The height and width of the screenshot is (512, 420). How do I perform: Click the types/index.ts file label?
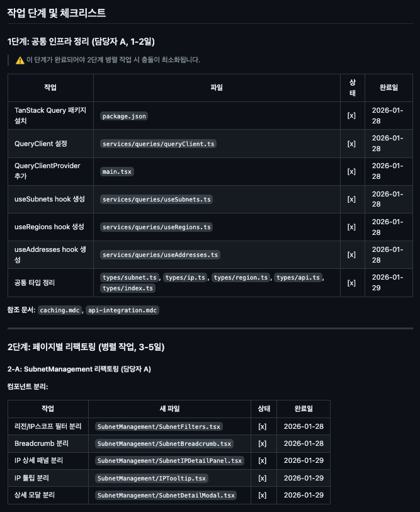pyautogui.click(x=128, y=288)
